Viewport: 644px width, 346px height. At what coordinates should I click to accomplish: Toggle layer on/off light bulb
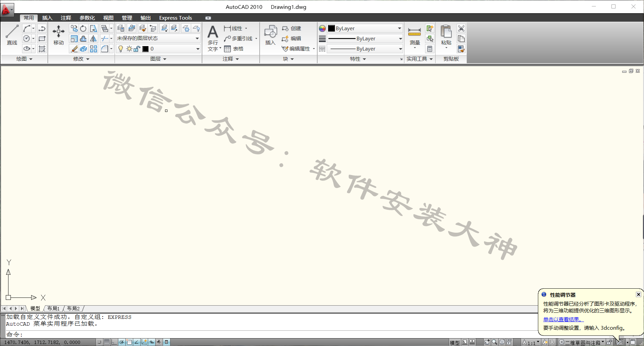[120, 49]
